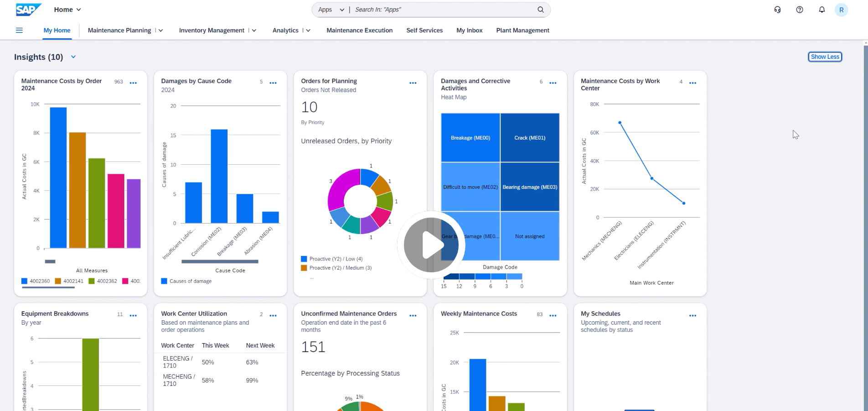Open the help icon
The width and height of the screenshot is (868, 411).
(799, 10)
